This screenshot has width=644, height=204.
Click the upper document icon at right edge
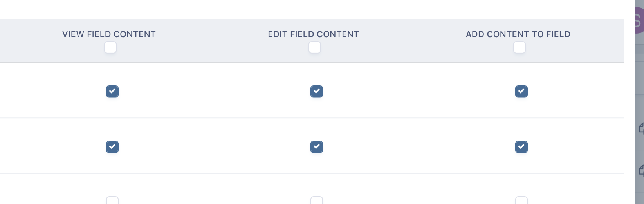click(641, 128)
